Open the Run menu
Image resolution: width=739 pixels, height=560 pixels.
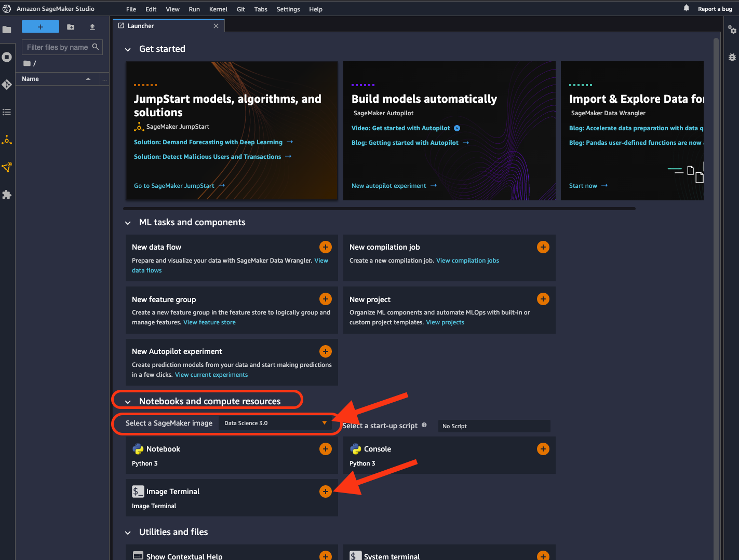(x=194, y=9)
